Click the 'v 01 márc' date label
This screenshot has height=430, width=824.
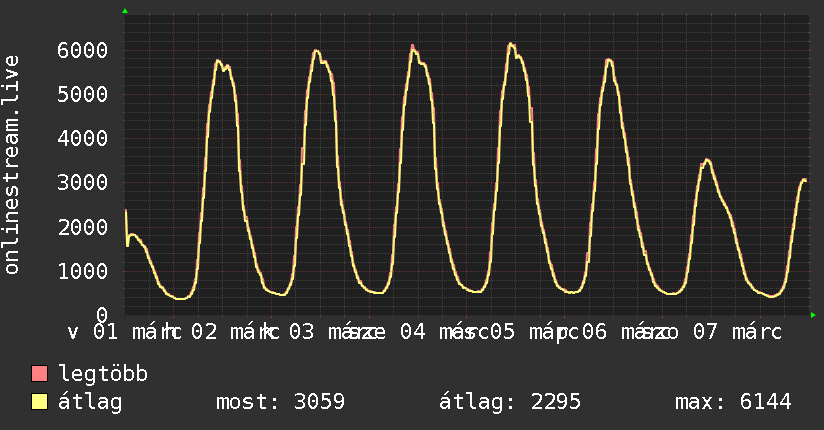tap(125, 332)
